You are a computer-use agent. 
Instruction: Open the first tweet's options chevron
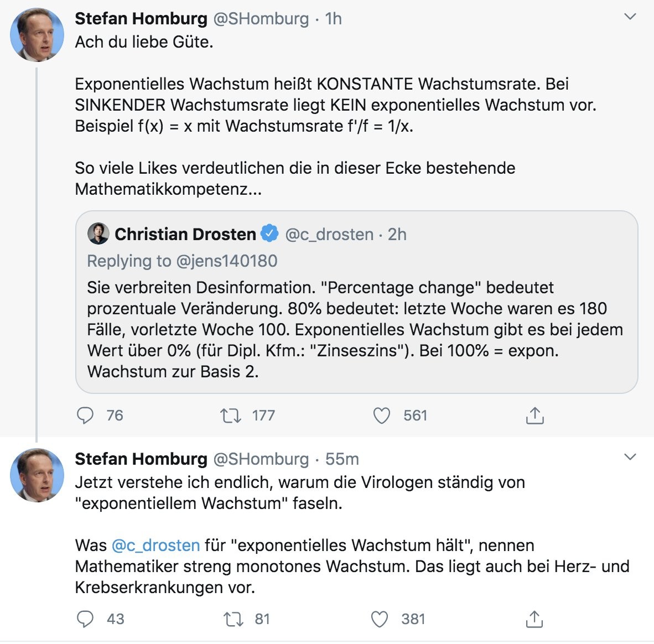click(x=630, y=17)
